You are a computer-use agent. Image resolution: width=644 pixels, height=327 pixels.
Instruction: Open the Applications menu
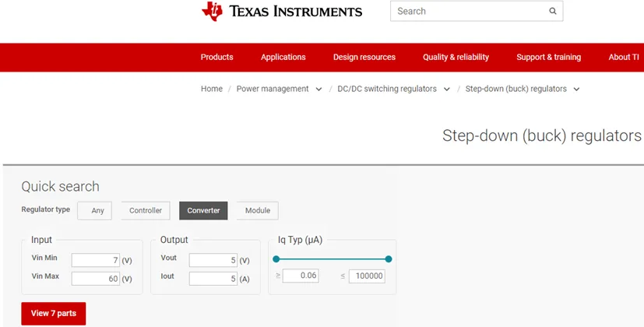283,57
